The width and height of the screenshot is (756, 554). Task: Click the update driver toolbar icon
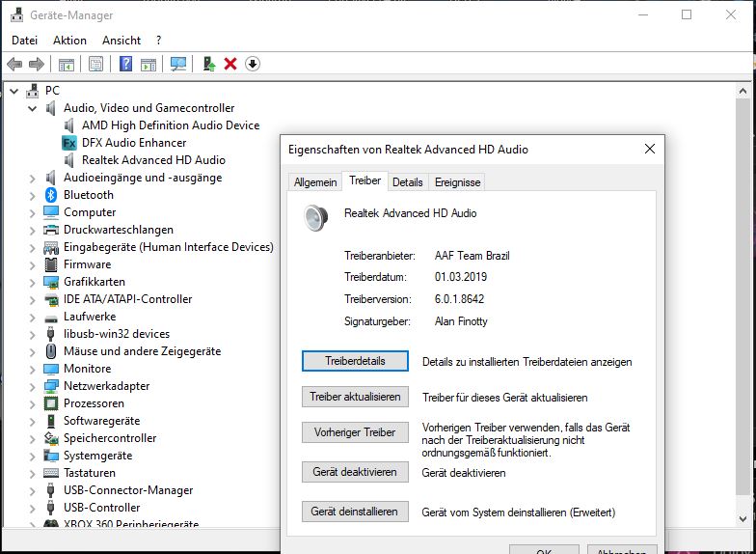tap(208, 64)
